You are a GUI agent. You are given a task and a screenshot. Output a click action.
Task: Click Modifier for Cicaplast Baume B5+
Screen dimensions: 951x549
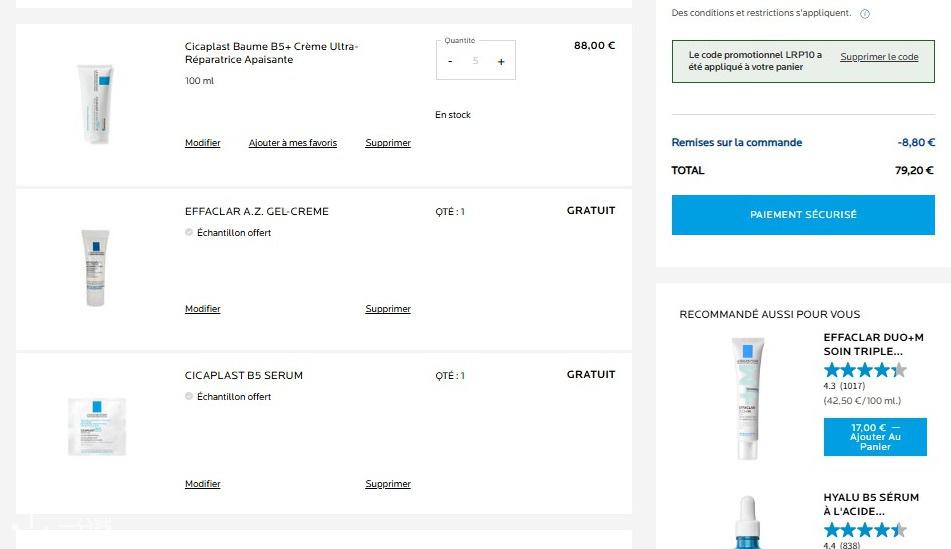pyautogui.click(x=203, y=143)
